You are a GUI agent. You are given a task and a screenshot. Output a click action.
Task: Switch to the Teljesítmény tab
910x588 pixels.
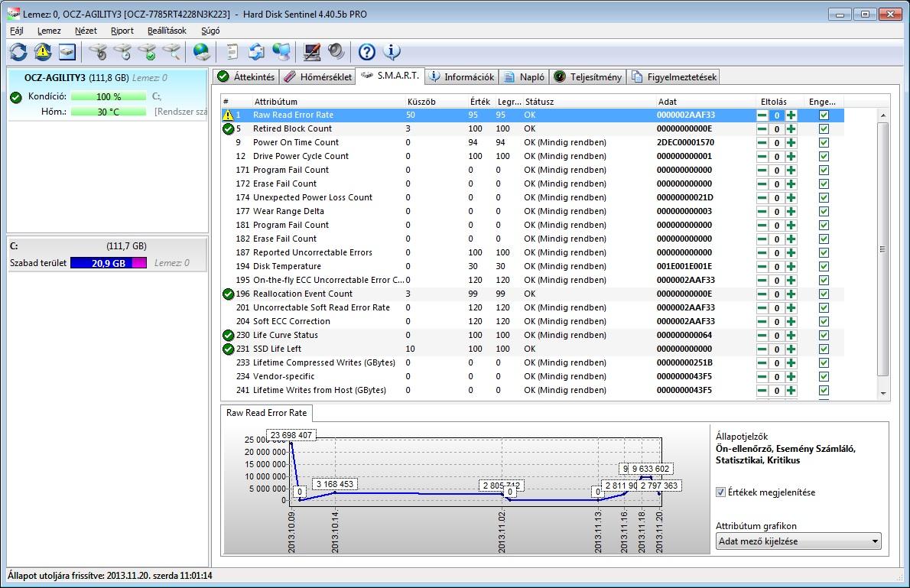[x=588, y=76]
